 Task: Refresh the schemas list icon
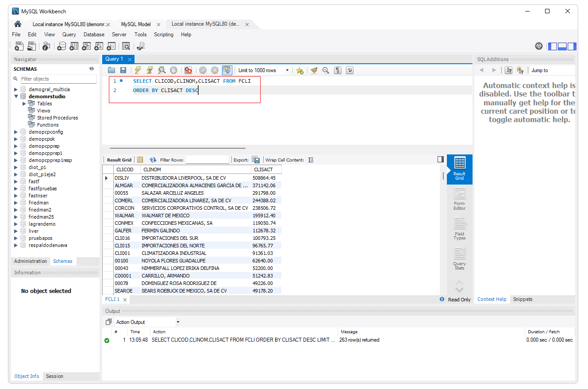click(x=92, y=69)
